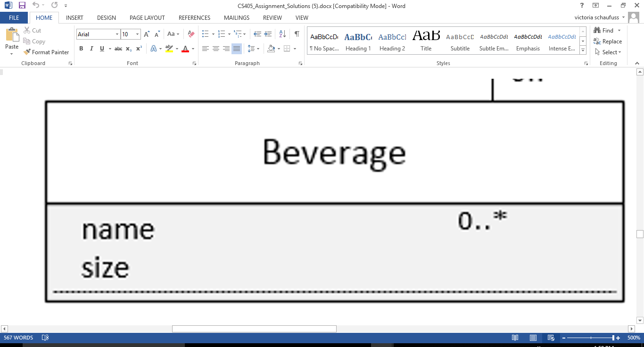Image resolution: width=644 pixels, height=347 pixels.
Task: Switch to Read Mode view in status bar
Action: [515, 338]
